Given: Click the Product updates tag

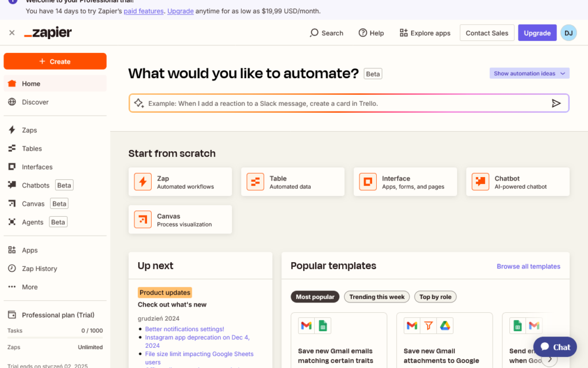Looking at the screenshot, I should (x=165, y=293).
